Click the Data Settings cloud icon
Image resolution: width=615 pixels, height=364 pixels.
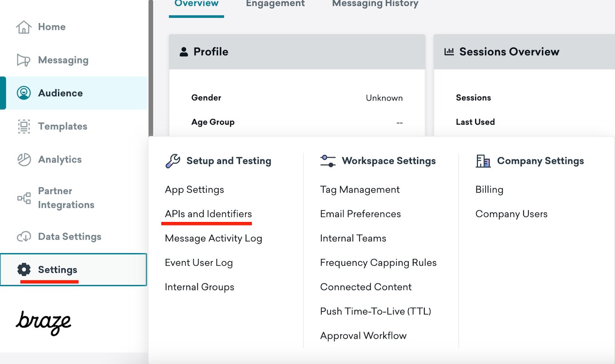click(x=24, y=237)
